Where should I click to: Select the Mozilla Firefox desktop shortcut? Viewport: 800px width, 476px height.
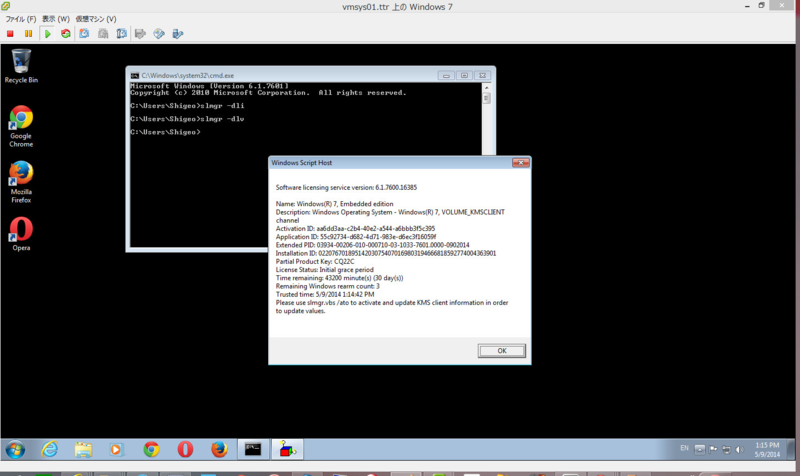coord(21,182)
